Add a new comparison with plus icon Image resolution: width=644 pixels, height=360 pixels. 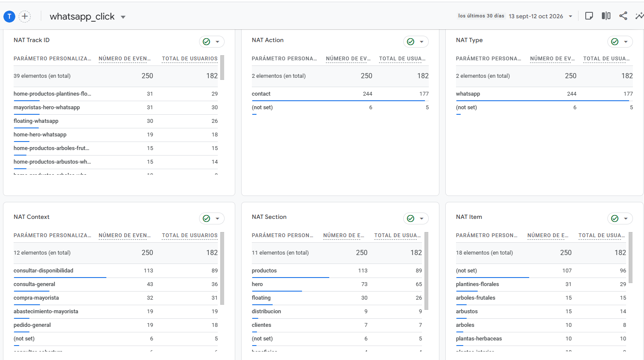point(25,17)
